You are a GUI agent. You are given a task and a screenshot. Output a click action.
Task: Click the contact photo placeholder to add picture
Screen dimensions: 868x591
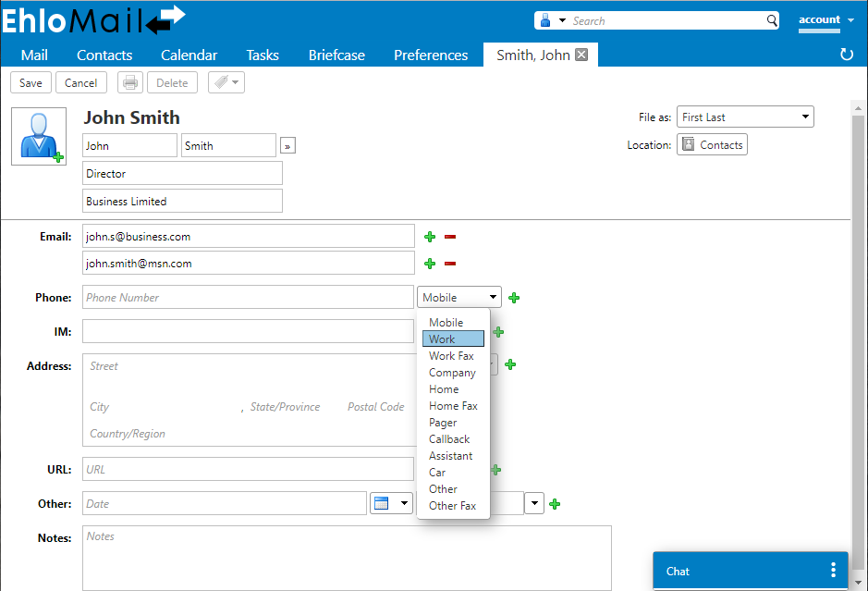point(38,135)
